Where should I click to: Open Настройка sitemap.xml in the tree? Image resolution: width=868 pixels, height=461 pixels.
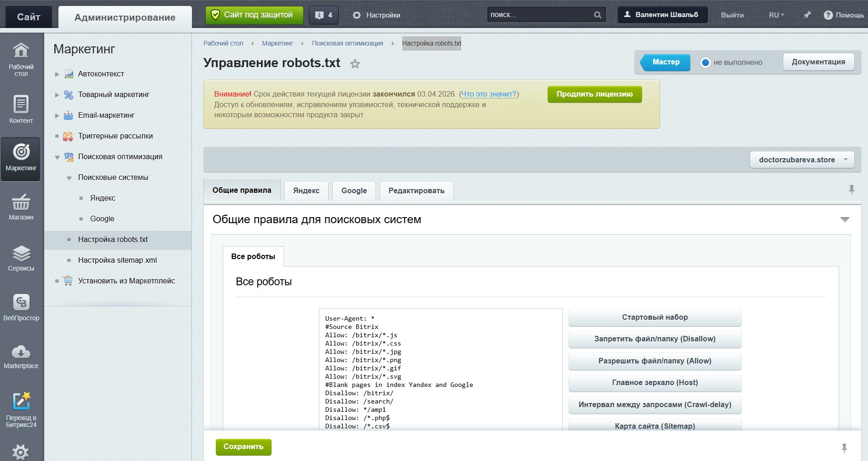point(117,260)
